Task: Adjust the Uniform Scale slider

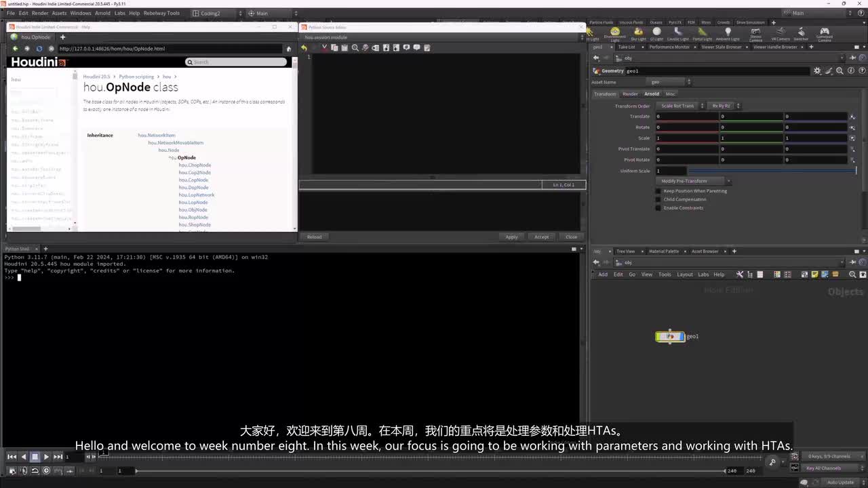Action: point(772,171)
